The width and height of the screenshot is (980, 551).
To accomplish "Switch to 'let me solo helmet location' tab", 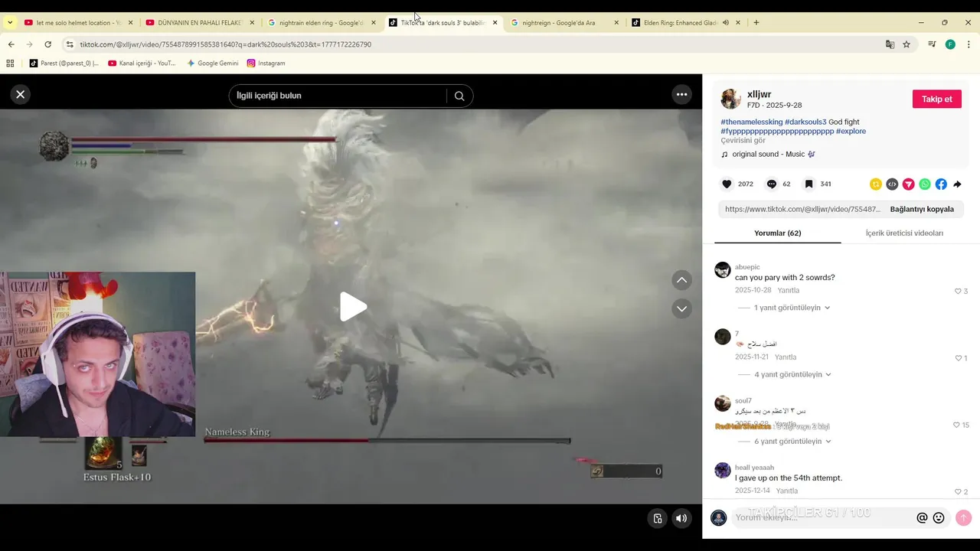I will (79, 23).
